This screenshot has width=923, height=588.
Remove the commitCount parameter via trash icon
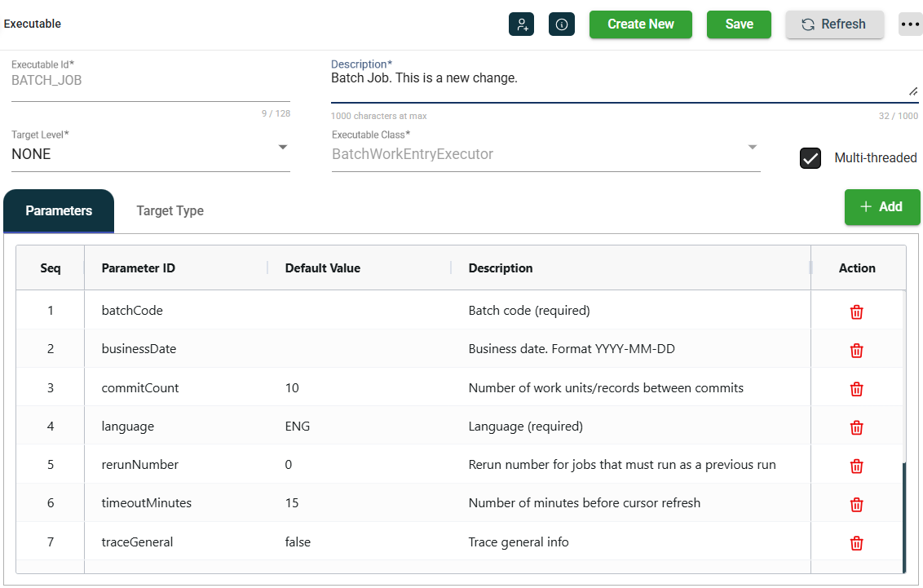(856, 388)
